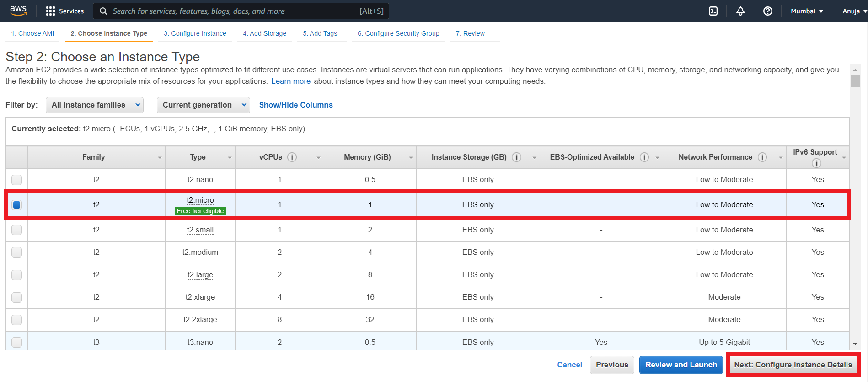
Task: Open the help question mark menu
Action: [x=768, y=11]
